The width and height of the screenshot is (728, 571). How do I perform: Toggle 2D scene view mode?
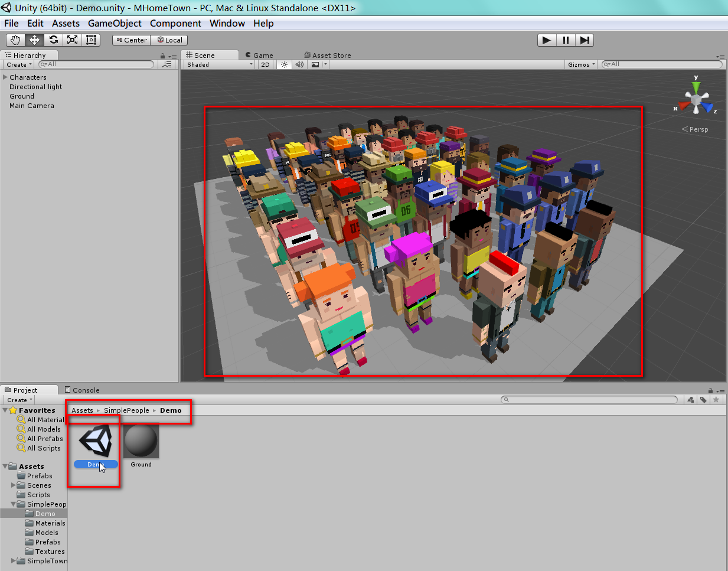pyautogui.click(x=265, y=64)
